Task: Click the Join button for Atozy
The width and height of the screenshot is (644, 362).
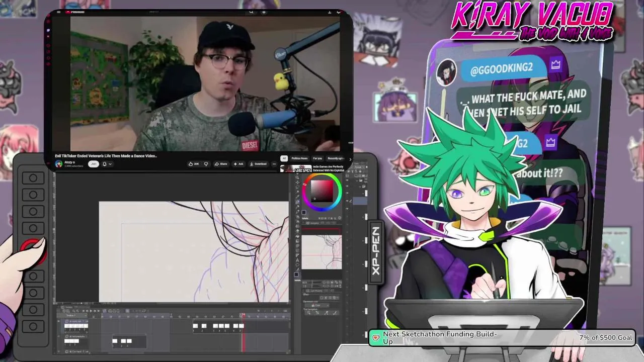Action: click(x=94, y=164)
